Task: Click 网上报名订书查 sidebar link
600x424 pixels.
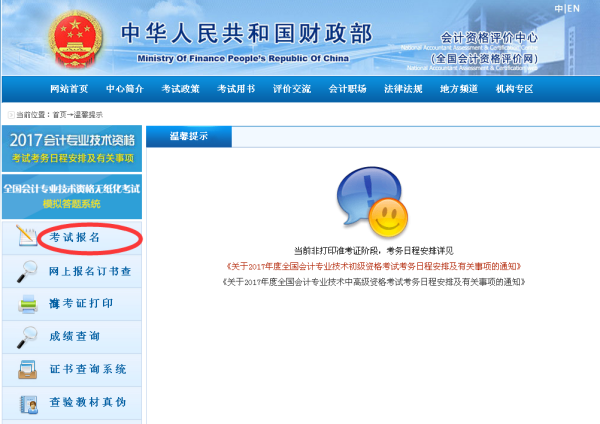Action: pyautogui.click(x=90, y=271)
